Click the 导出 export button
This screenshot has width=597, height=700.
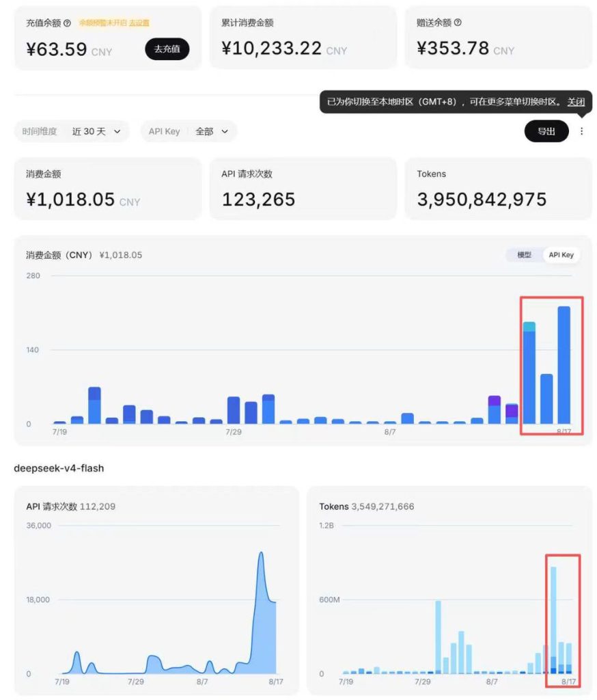click(x=546, y=131)
